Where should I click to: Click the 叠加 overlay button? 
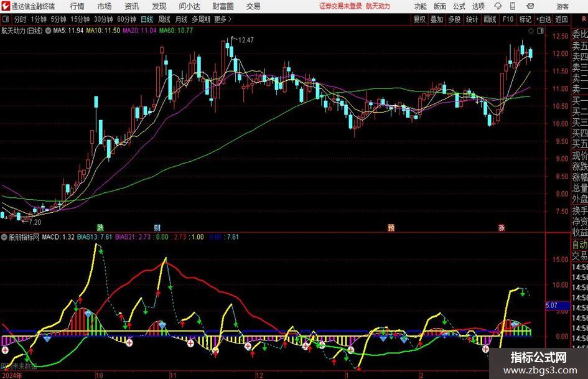tap(437, 19)
